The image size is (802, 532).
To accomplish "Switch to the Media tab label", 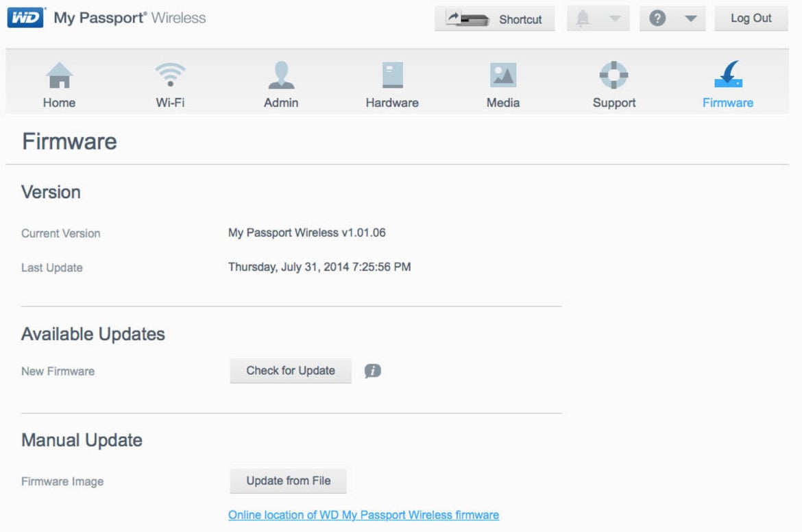I will coord(503,103).
